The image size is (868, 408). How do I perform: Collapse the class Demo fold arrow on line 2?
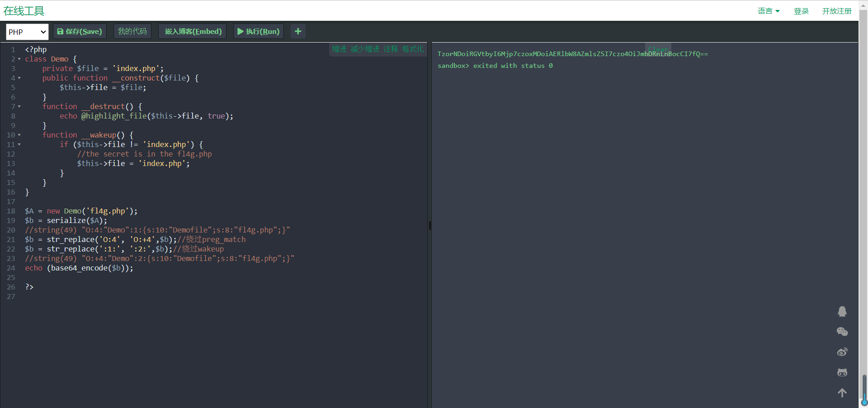pos(19,59)
